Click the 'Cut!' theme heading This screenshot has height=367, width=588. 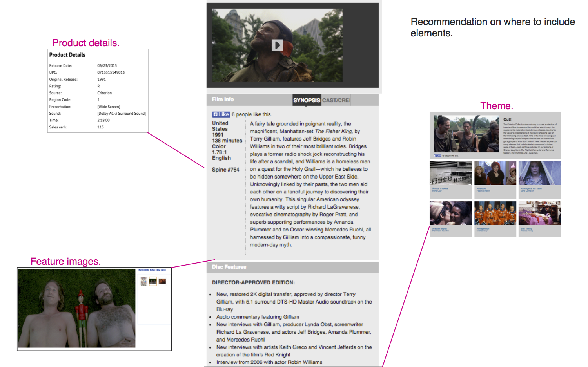[507, 119]
